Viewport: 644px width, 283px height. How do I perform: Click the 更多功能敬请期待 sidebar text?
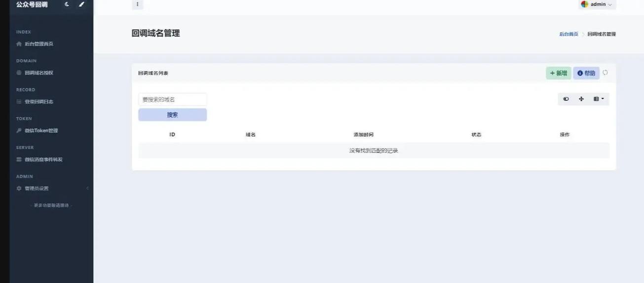(51, 205)
